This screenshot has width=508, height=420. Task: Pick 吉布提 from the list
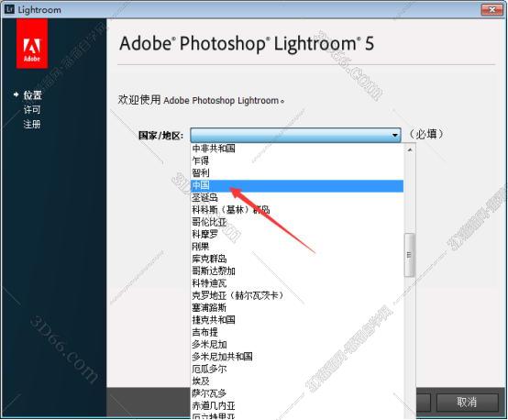click(x=297, y=332)
